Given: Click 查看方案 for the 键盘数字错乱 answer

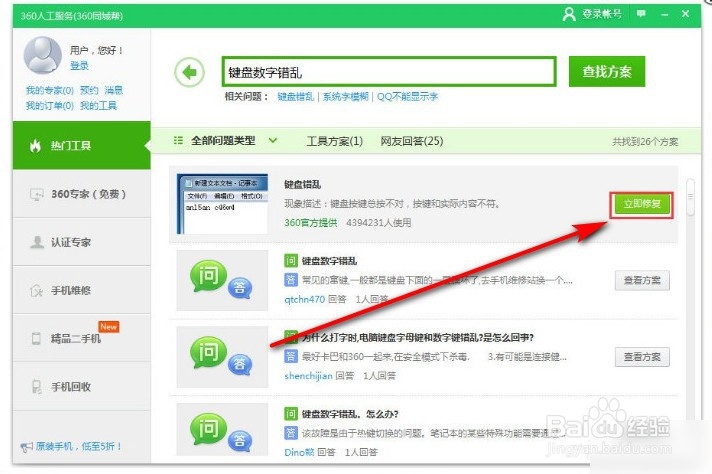Looking at the screenshot, I should pyautogui.click(x=642, y=280).
